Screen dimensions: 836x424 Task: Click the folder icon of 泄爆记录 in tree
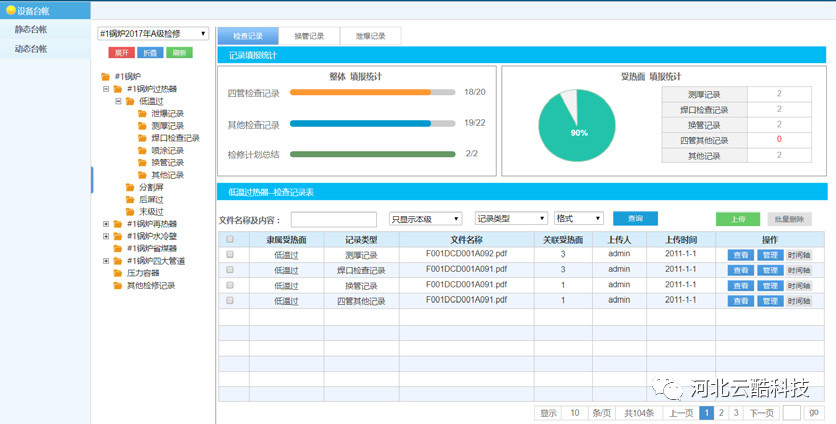tap(142, 114)
